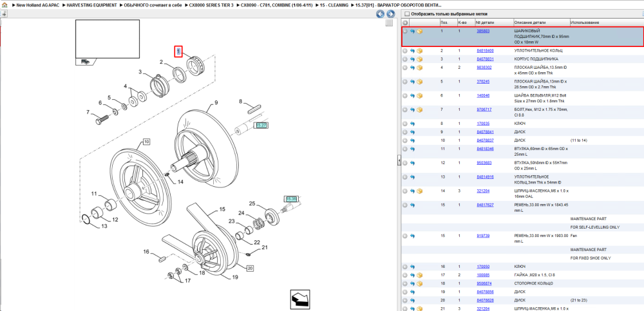This screenshot has width=644, height=311.
Task: Click blue arrow icon for part 9838302
Action: tap(412, 68)
